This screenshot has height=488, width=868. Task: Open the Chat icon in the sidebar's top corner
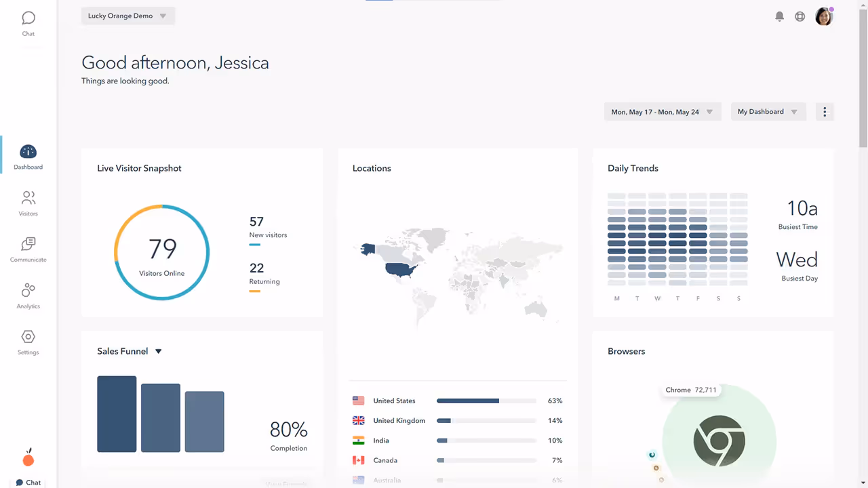pos(28,18)
